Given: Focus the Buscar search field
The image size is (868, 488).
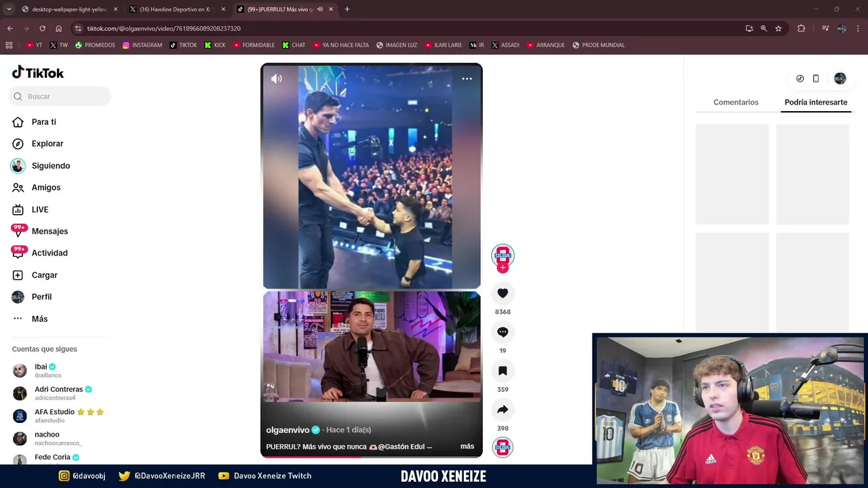Looking at the screenshot, I should 60,96.
